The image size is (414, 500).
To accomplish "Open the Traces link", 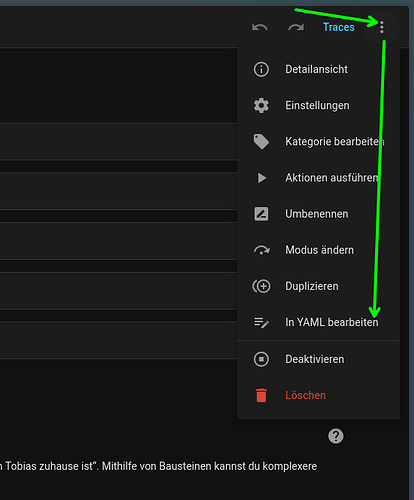I will click(x=339, y=27).
